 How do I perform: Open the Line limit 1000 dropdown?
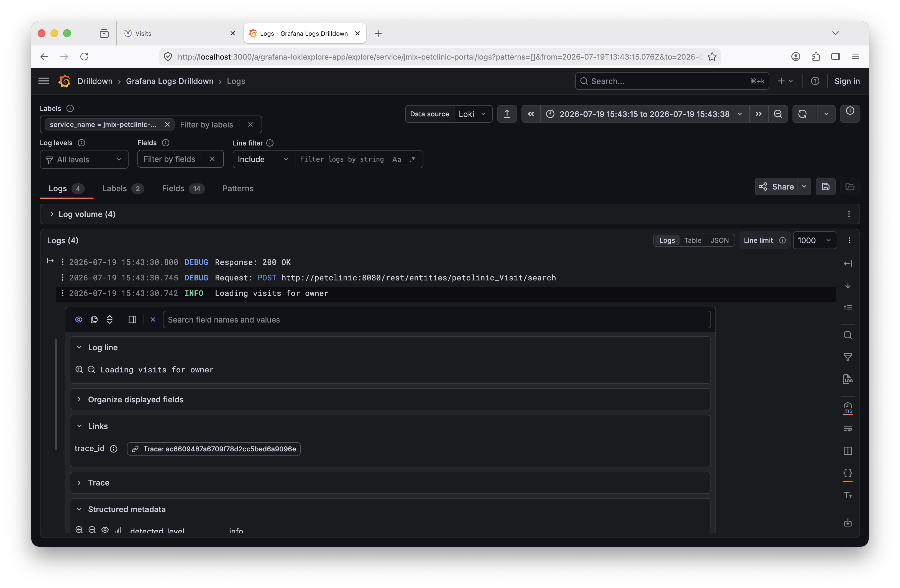coord(815,241)
